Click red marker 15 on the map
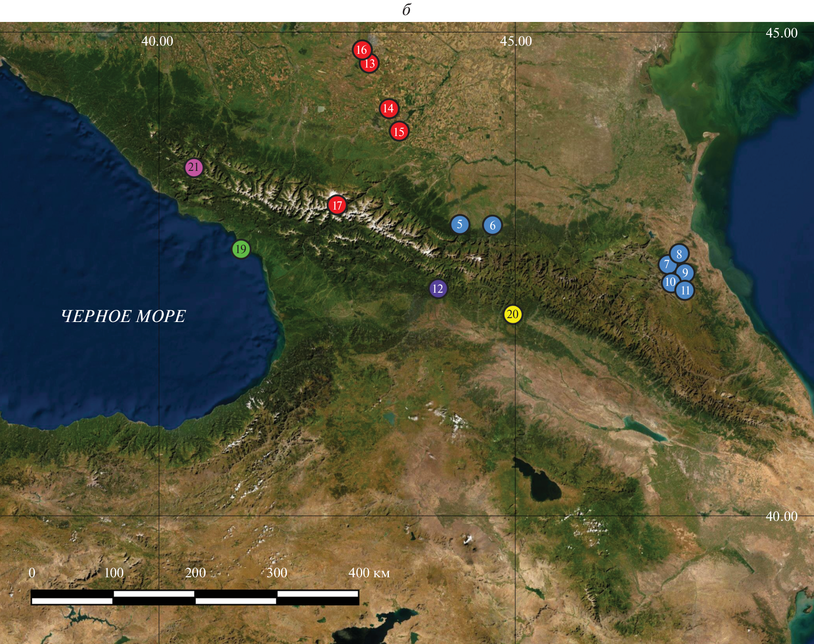Screen dimensions: 814x644 (399, 131)
